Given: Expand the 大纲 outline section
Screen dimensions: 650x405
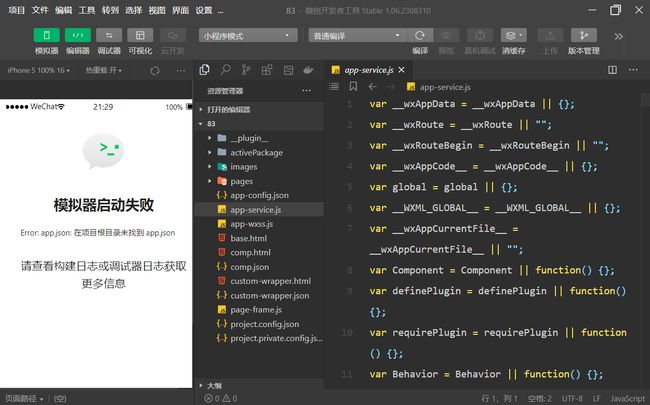Looking at the screenshot, I should (259, 386).
